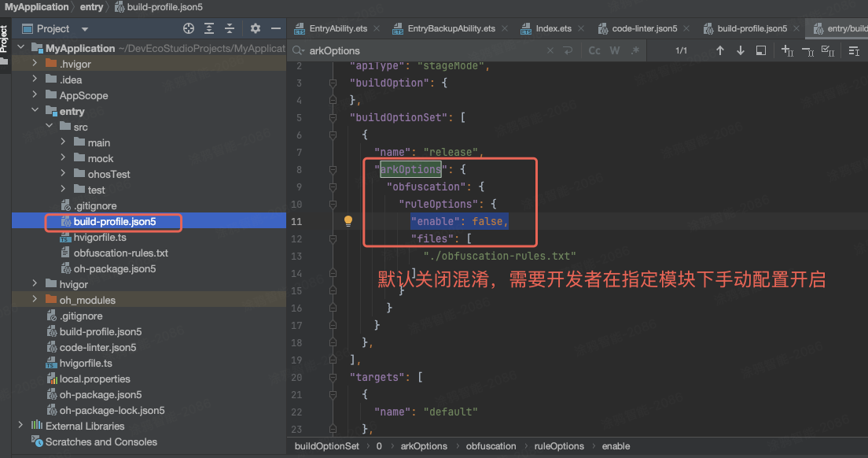This screenshot has width=868, height=458.
Task: Click the Select Opened File locate icon
Action: [188, 29]
